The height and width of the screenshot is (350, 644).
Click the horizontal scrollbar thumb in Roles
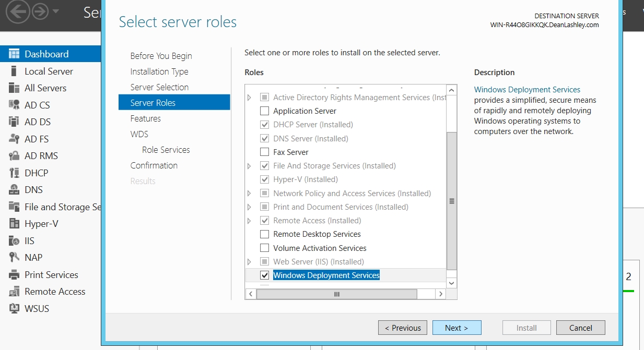[337, 294]
